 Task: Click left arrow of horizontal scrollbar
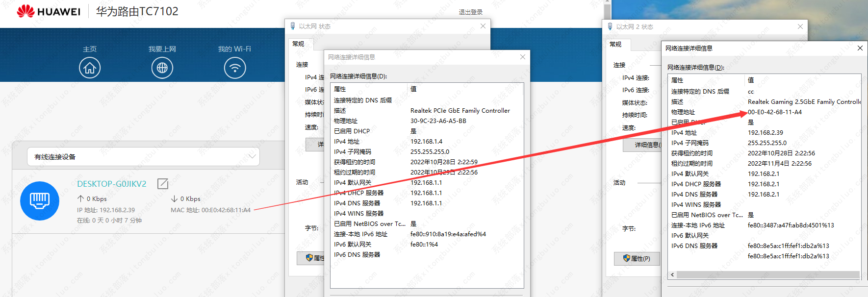coord(672,275)
